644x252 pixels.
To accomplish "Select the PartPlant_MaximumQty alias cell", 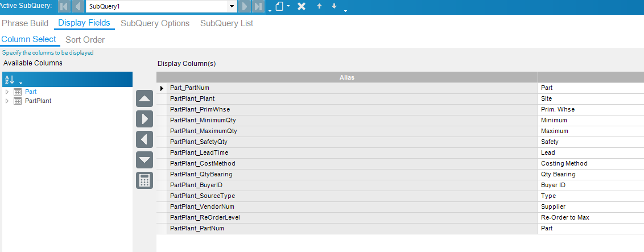I will click(352, 131).
